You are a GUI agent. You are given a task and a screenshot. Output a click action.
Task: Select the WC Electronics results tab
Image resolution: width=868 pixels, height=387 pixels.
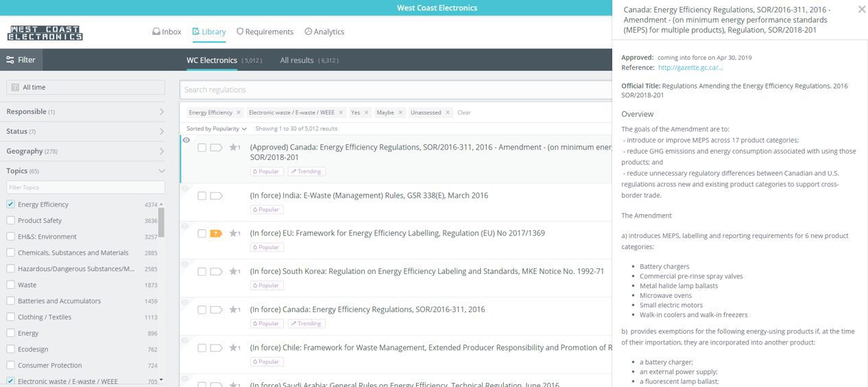(212, 60)
